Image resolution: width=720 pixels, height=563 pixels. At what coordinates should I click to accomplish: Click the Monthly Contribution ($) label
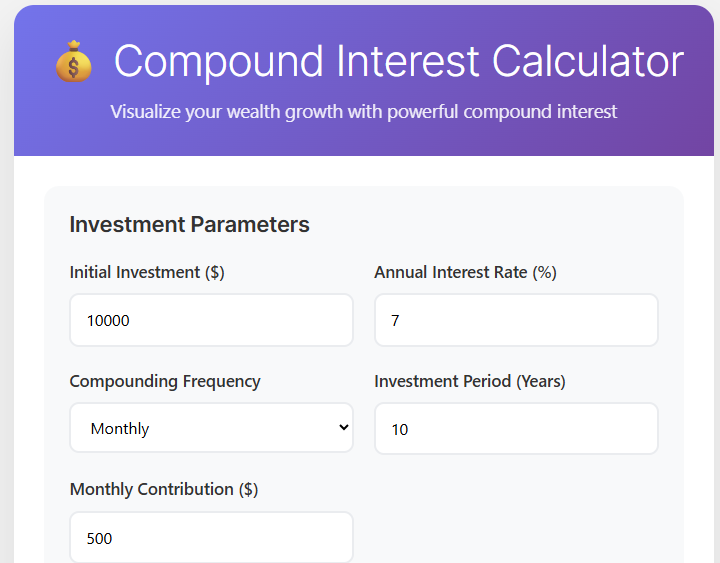tap(164, 490)
